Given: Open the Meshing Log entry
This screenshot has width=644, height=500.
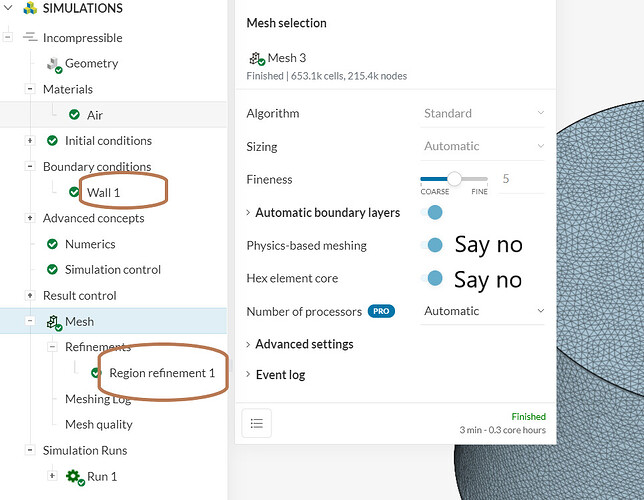Looking at the screenshot, I should coord(98,399).
